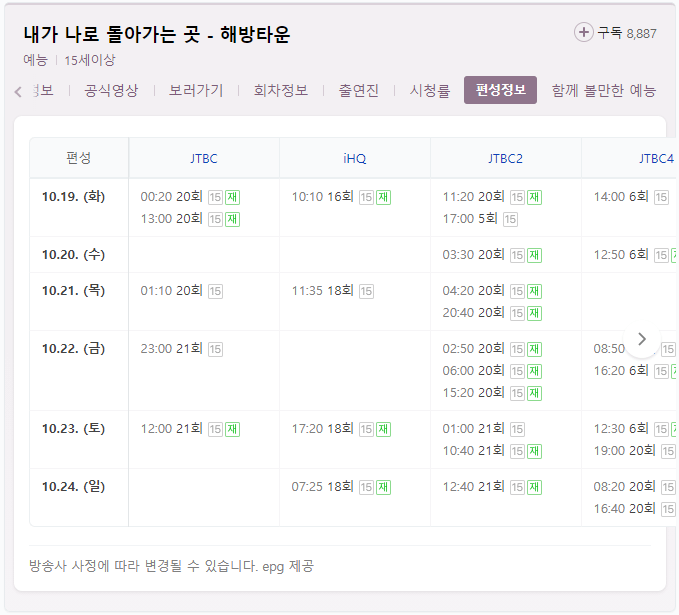Viewport: 679px width, 615px height.
Task: Click JTBC2 04:20 20회 entry
Action: pyautogui.click(x=473, y=290)
